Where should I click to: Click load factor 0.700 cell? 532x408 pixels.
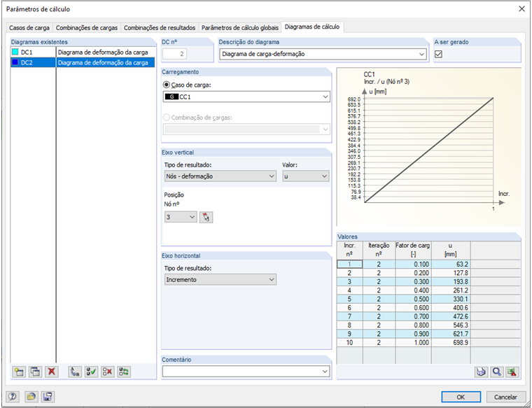(x=413, y=316)
